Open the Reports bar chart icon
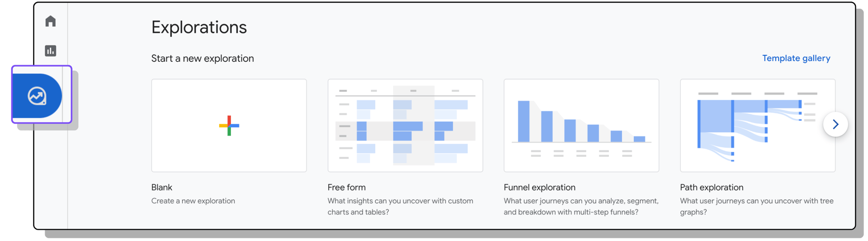The image size is (868, 241). [x=51, y=51]
